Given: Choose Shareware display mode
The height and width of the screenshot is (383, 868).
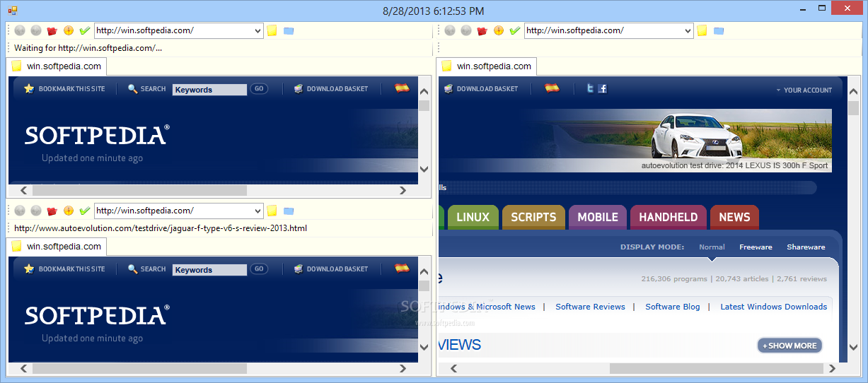Looking at the screenshot, I should [806, 247].
